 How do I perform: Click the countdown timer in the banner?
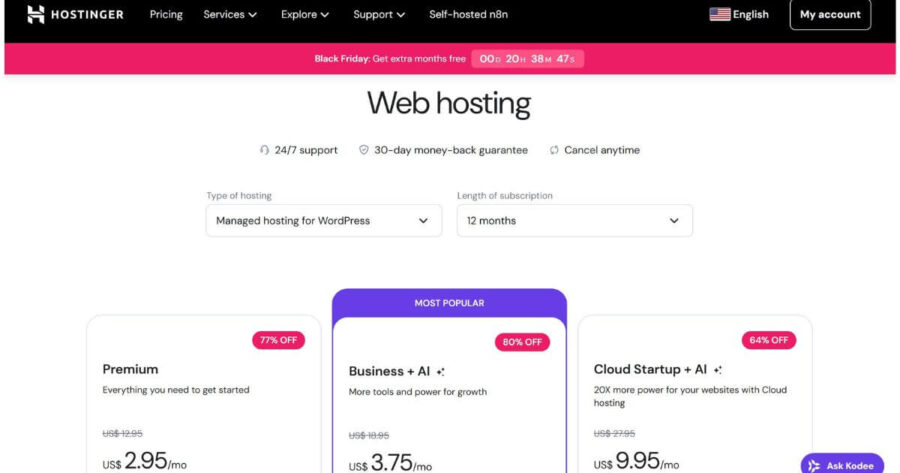point(527,59)
